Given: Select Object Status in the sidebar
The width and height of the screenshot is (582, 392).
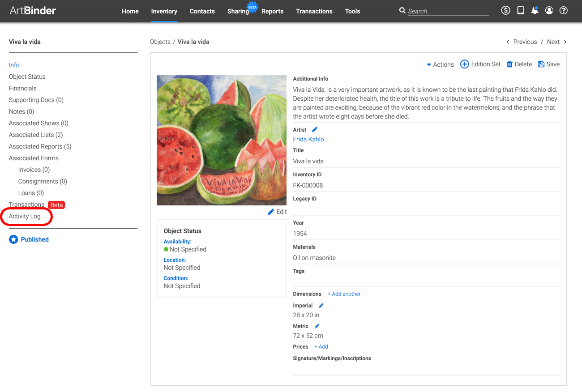Looking at the screenshot, I should pos(27,77).
